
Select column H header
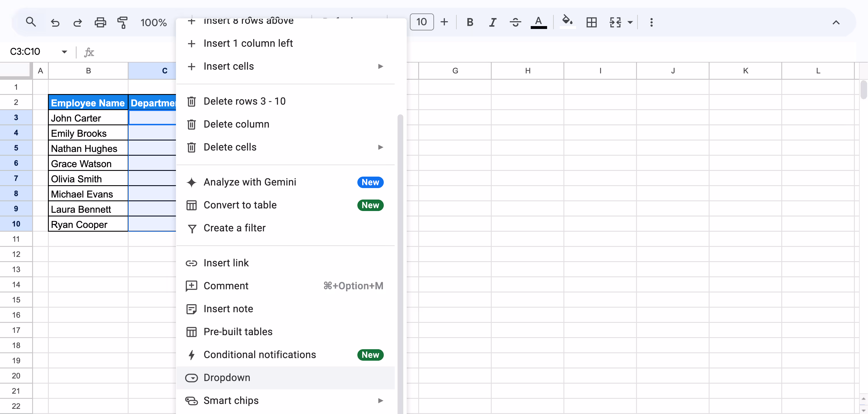[527, 71]
